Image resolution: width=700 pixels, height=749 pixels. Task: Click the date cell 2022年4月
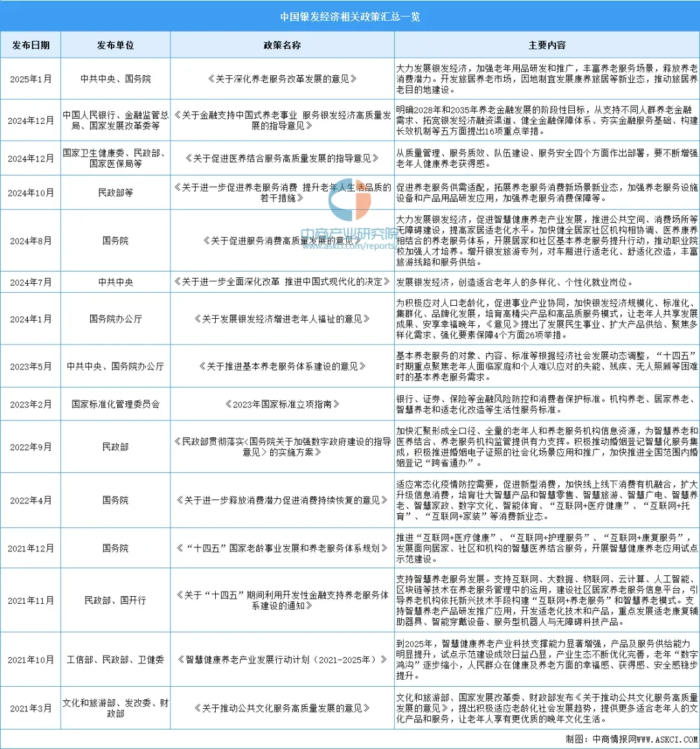[x=30, y=501]
